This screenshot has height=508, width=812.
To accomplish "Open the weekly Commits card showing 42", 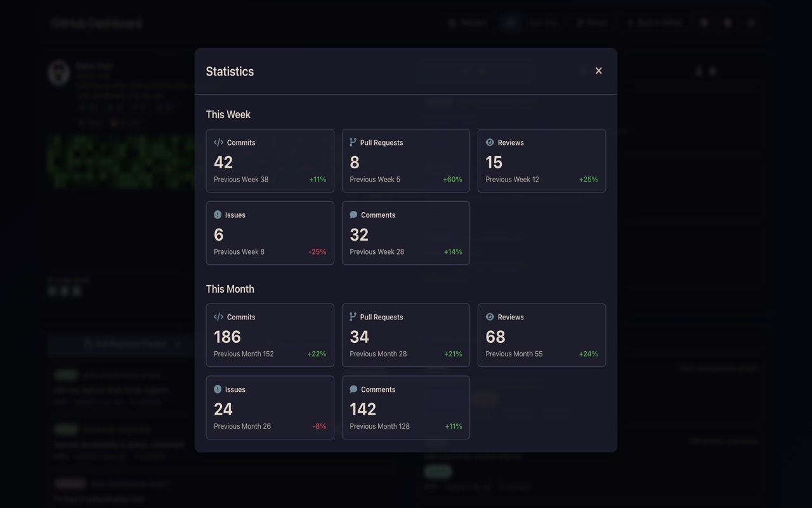I will (270, 160).
